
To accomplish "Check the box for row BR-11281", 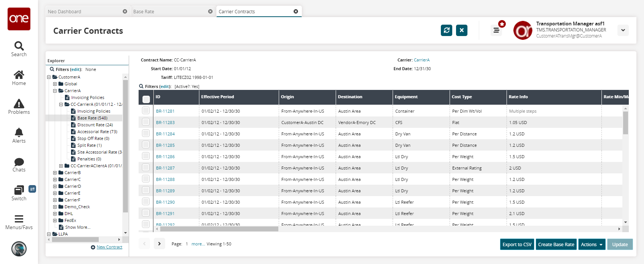I will (x=146, y=111).
